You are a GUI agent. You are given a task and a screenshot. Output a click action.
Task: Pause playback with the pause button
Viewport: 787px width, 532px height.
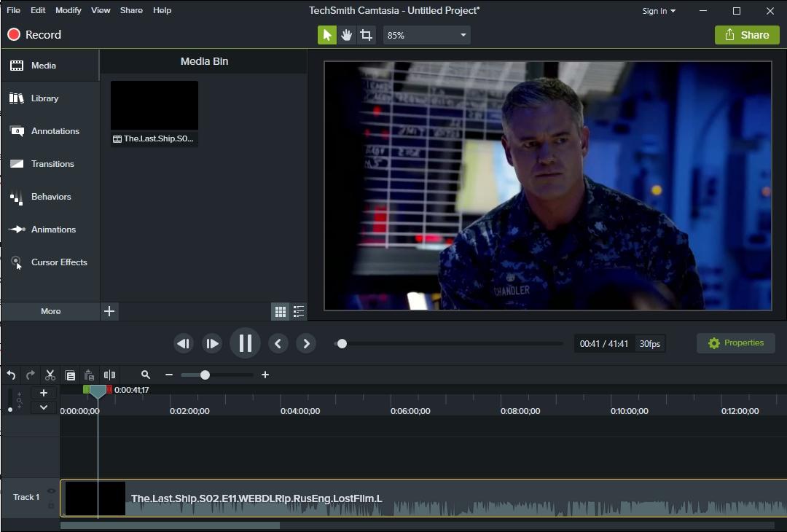pyautogui.click(x=245, y=343)
